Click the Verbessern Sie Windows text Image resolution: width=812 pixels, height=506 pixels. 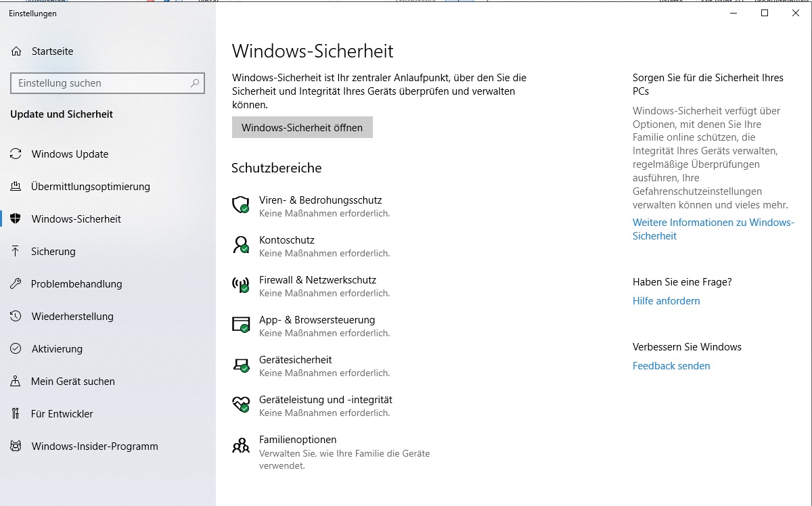(x=687, y=347)
